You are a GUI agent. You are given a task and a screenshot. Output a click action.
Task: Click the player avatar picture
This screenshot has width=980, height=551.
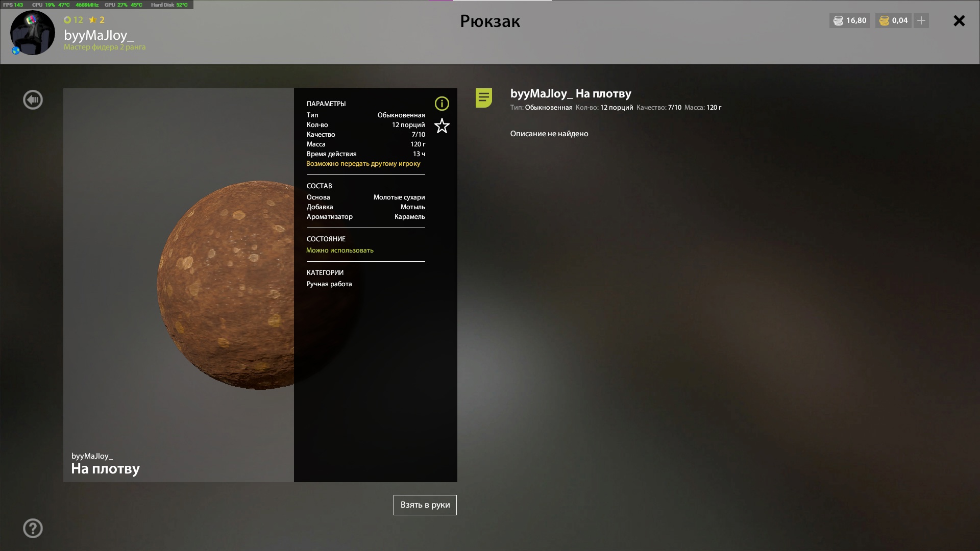(32, 33)
